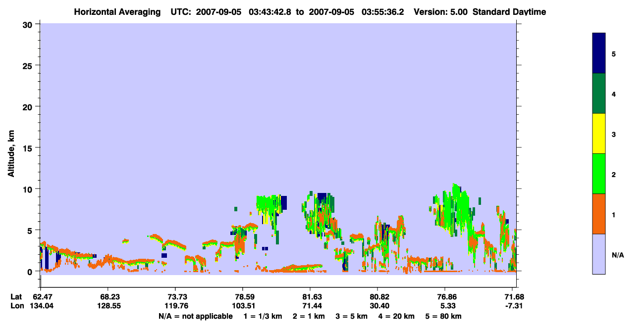The image size is (644, 330).
Task: Click the colorbar label 'N/A'
Action: tap(618, 255)
